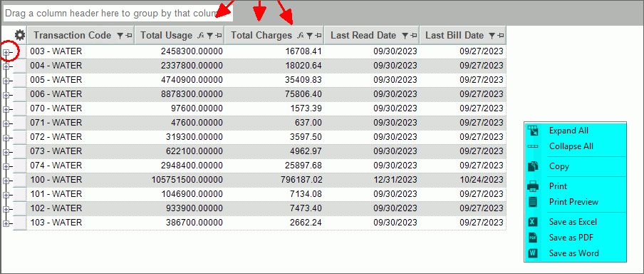Choose Expand All from context menu
The height and width of the screenshot is (274, 644).
click(x=575, y=131)
